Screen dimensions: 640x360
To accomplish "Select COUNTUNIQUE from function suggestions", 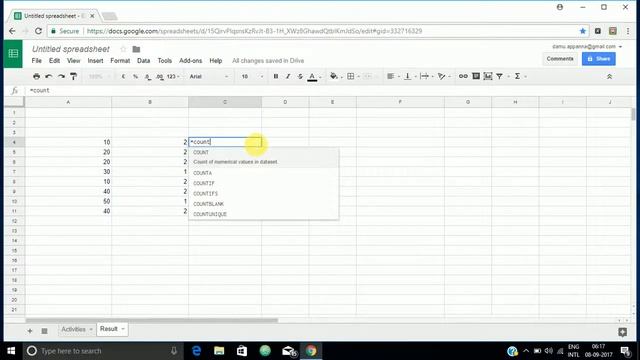I will coord(264,214).
